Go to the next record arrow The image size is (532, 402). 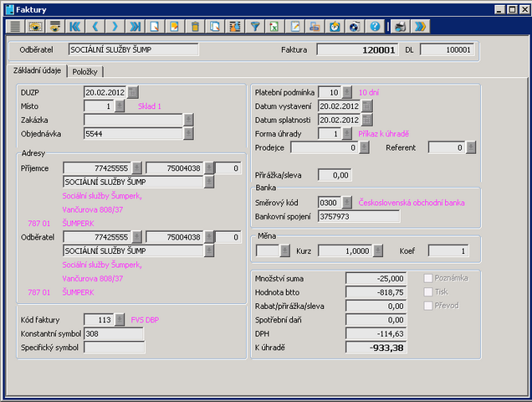tap(115, 27)
